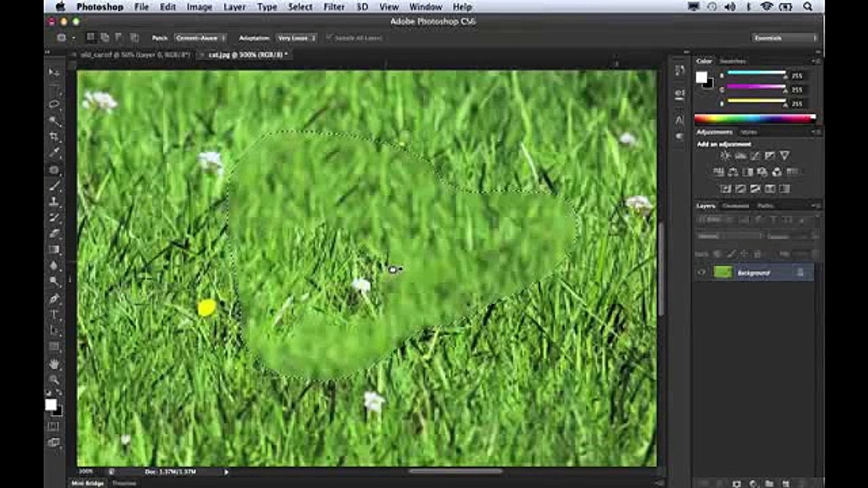Open the Color panel options menu

pos(816,61)
